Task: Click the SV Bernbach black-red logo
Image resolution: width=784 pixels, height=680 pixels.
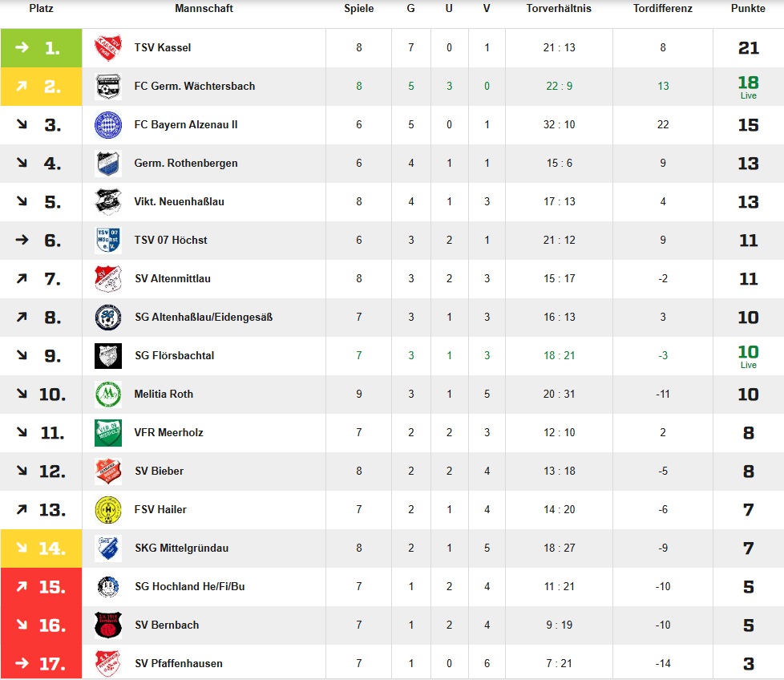Action: (108, 625)
